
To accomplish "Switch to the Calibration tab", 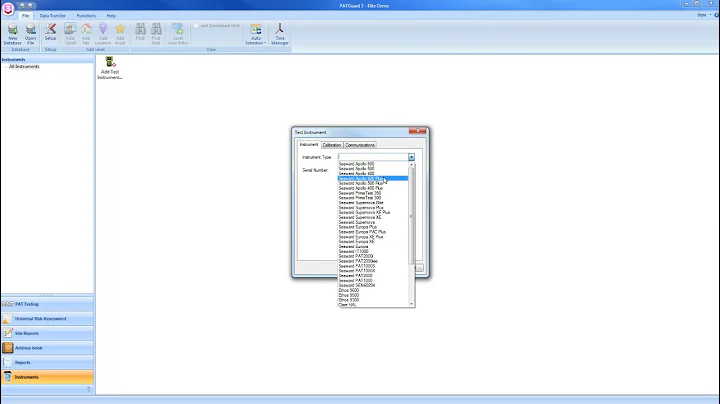I will pyautogui.click(x=332, y=145).
